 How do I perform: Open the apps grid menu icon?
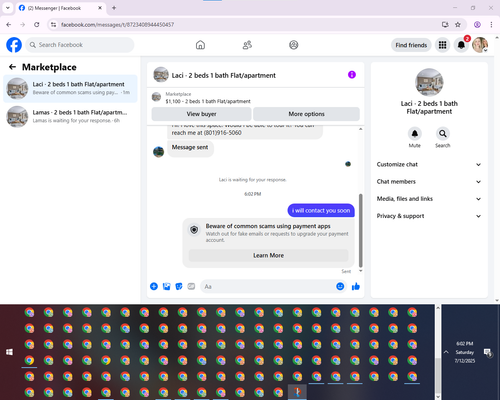[x=442, y=45]
